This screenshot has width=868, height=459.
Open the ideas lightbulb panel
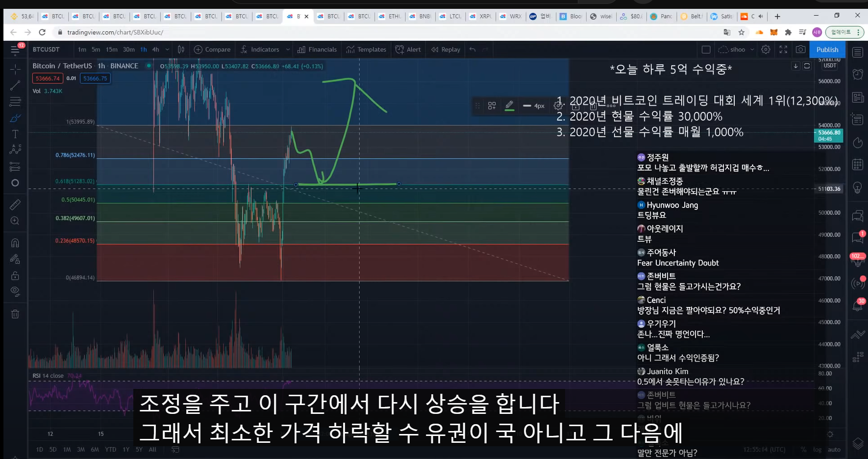[x=858, y=187]
